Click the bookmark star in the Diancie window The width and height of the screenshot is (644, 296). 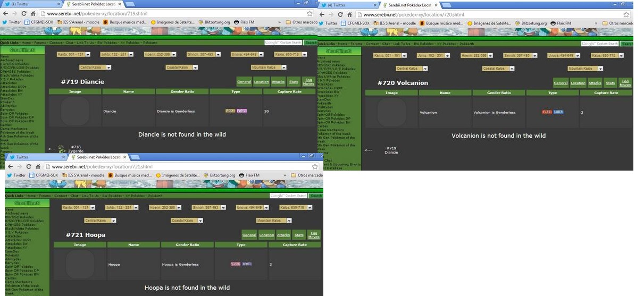[310, 13]
